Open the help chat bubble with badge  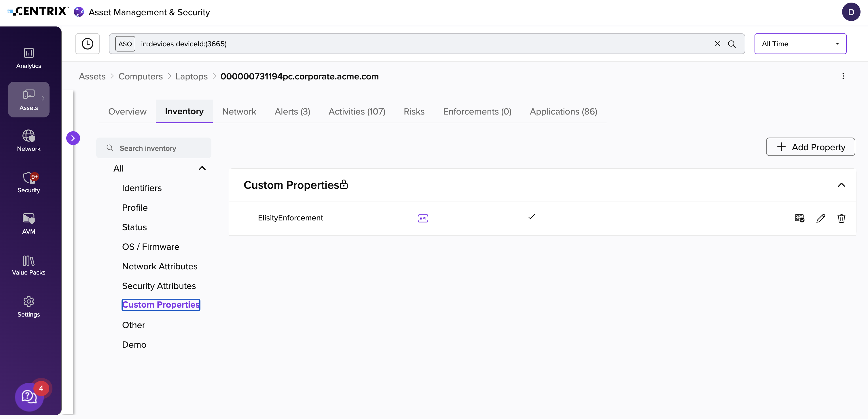29,397
